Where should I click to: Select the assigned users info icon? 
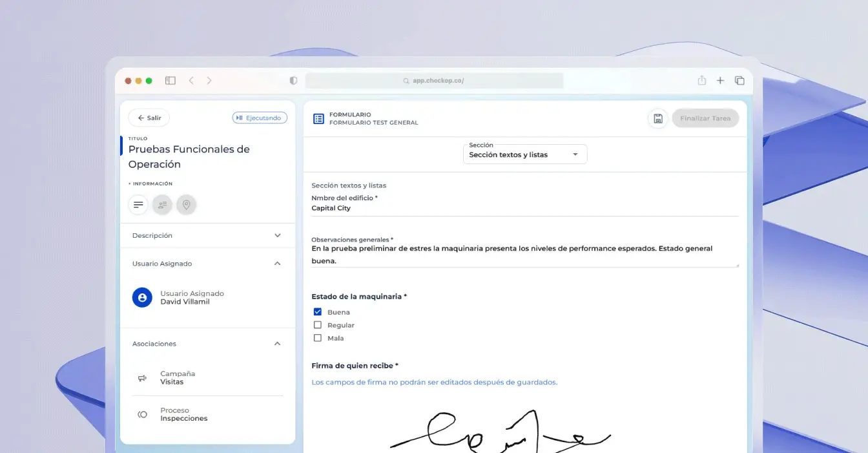[x=162, y=205]
